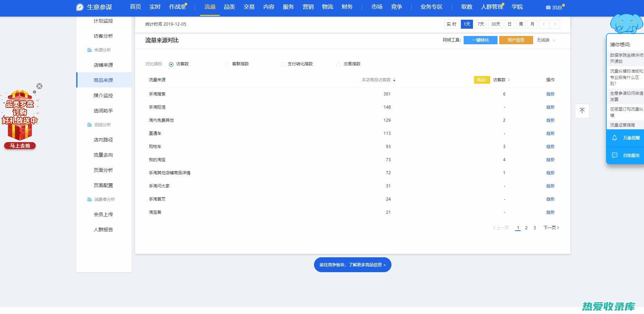Open the 首页 top menu

pyautogui.click(x=135, y=7)
